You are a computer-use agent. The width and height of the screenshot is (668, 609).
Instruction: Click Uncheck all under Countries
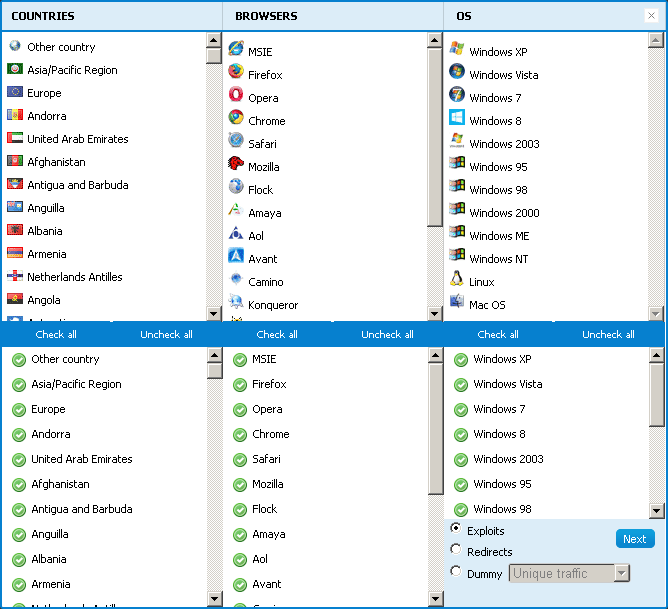click(166, 334)
